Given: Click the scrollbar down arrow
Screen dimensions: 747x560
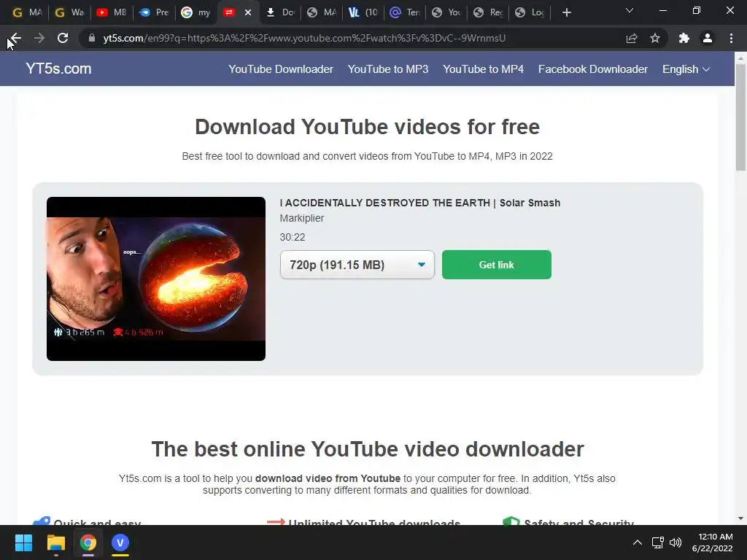Looking at the screenshot, I should [x=740, y=518].
